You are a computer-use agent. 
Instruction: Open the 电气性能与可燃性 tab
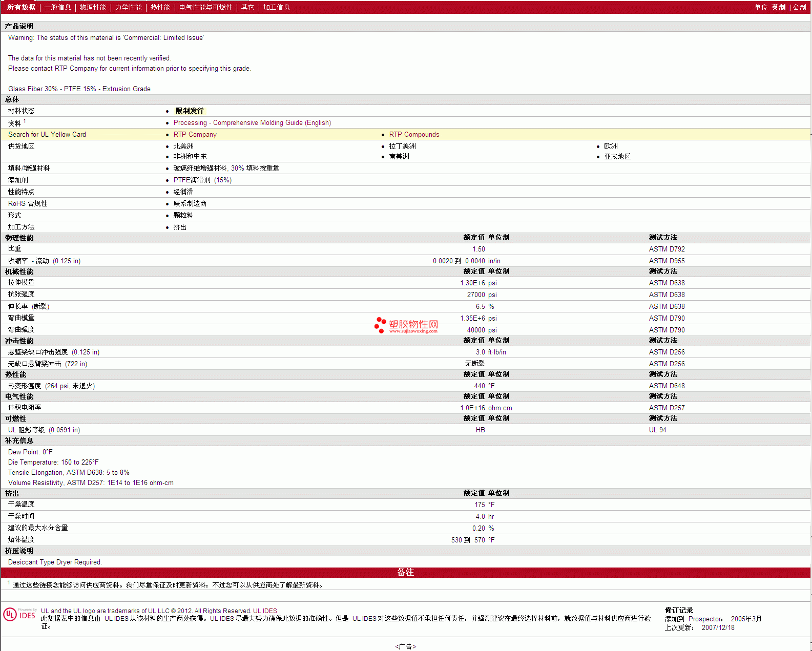(206, 7)
